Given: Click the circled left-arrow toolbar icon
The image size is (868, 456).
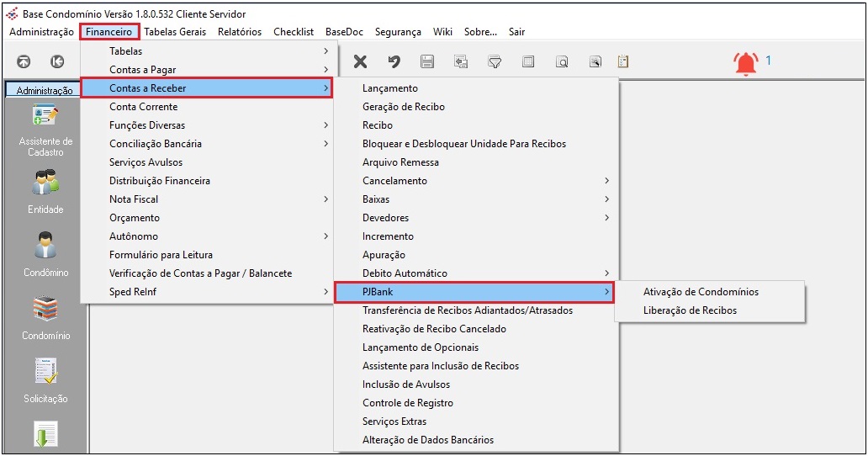Looking at the screenshot, I should coord(57,61).
